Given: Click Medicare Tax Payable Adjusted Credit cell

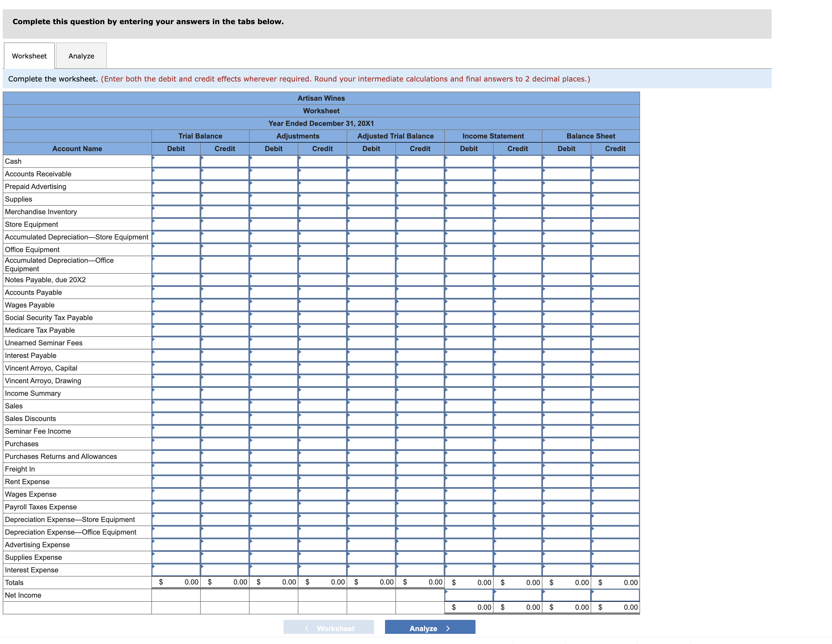Looking at the screenshot, I should 420,330.
